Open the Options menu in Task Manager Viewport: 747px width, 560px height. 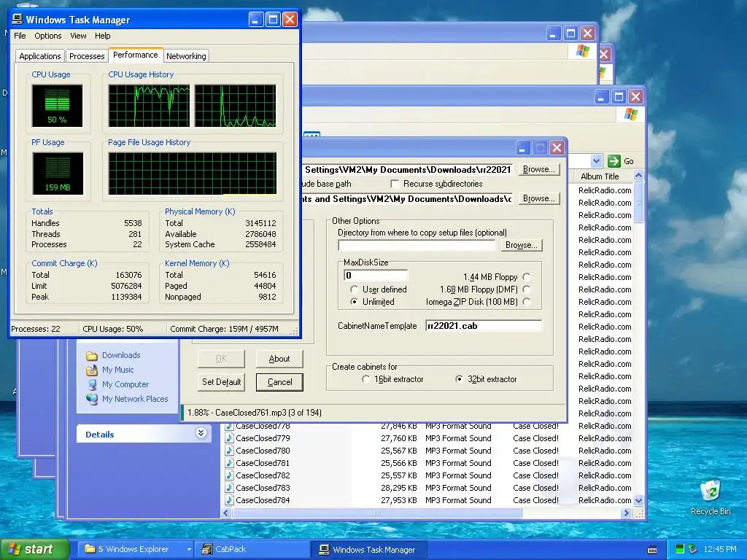47,36
